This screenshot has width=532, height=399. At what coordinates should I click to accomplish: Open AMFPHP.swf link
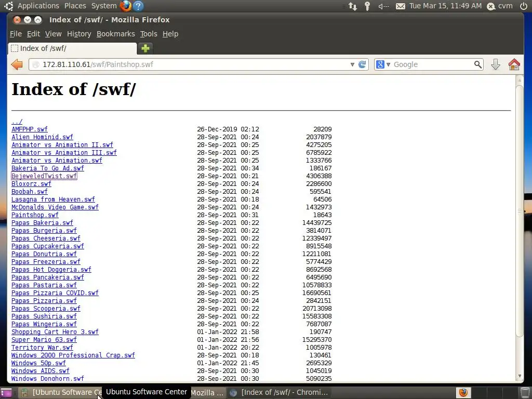[x=30, y=129]
